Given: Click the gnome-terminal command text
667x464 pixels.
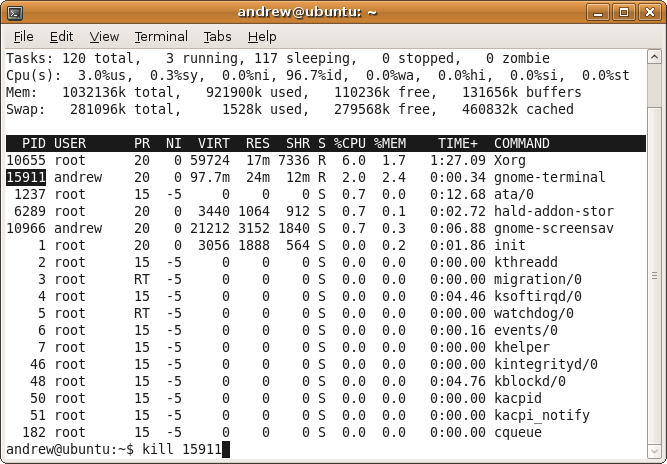Looking at the screenshot, I should click(x=550, y=178).
